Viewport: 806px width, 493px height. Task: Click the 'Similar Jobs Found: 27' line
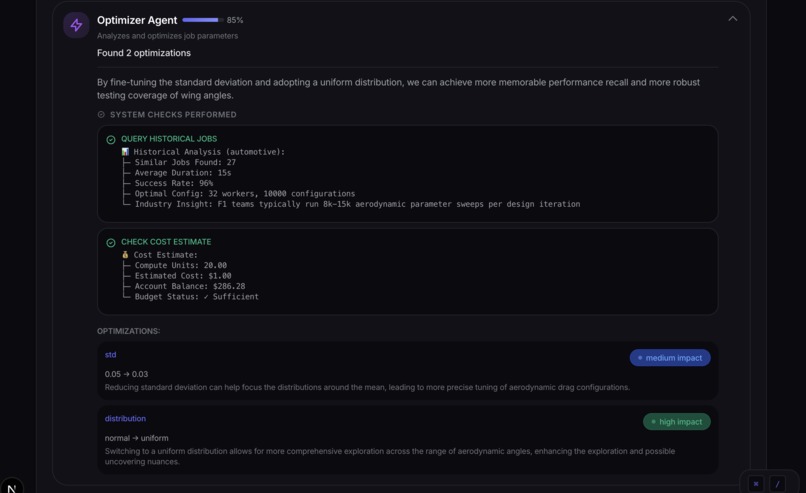[x=185, y=162]
